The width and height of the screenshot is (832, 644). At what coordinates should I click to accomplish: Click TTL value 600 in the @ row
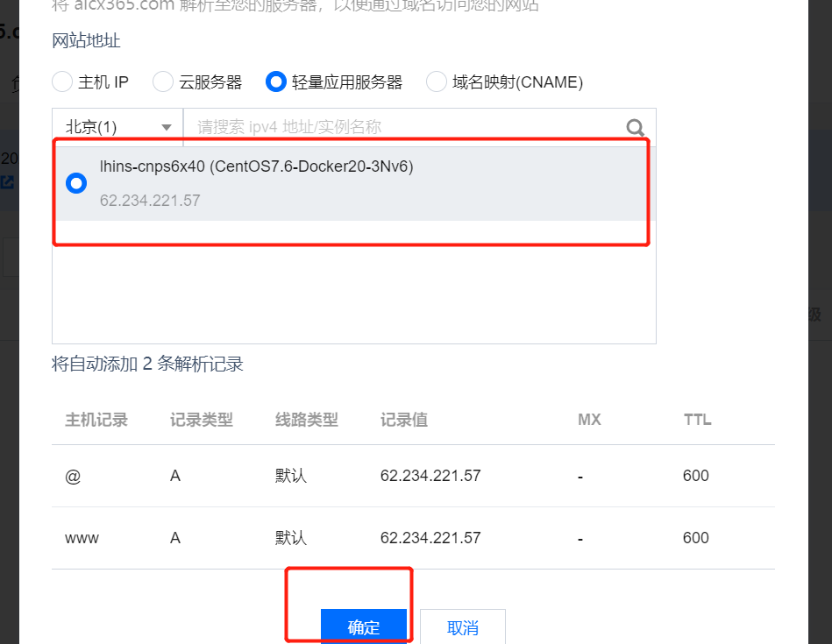click(695, 475)
